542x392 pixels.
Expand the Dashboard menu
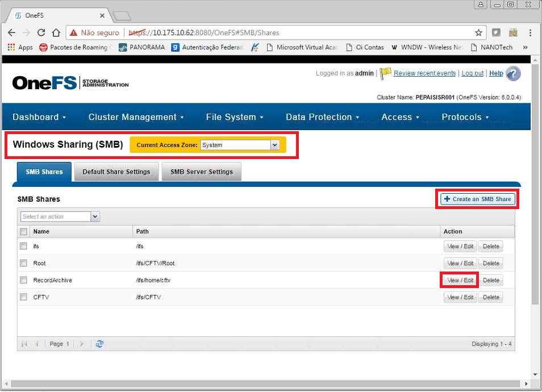(x=39, y=117)
